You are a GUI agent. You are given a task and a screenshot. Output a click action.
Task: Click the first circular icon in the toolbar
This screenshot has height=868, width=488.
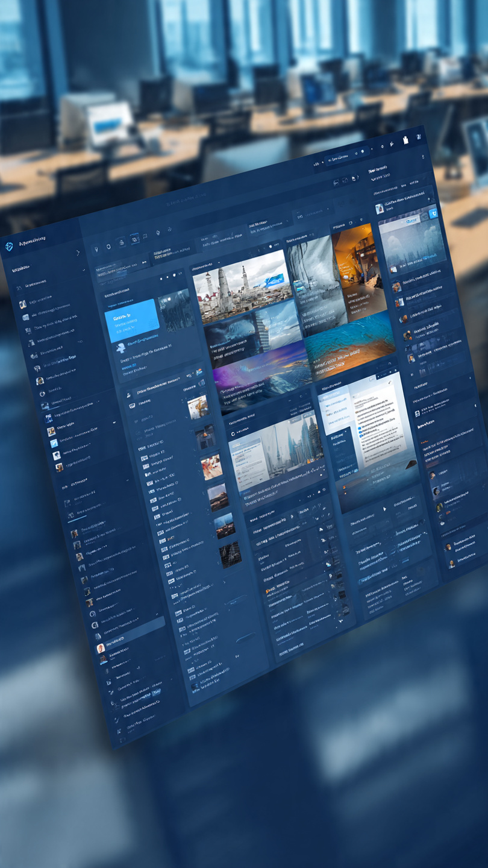point(108,246)
